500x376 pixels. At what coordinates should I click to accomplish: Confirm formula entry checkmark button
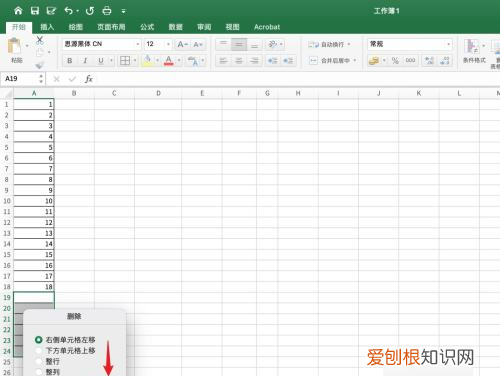pyautogui.click(x=72, y=79)
